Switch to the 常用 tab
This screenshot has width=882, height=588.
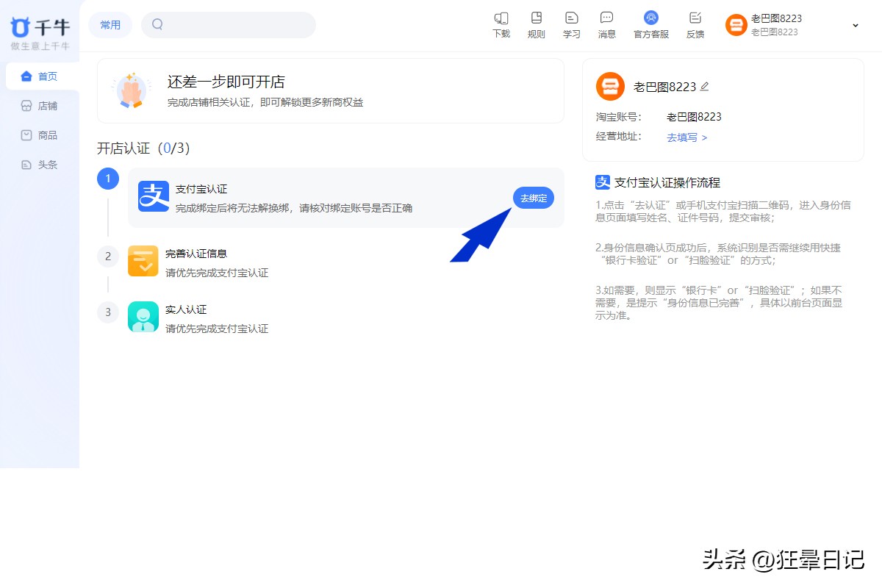[x=110, y=24]
